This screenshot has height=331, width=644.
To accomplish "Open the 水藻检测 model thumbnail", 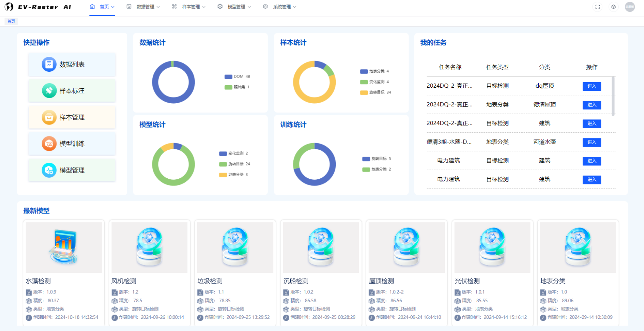I will (x=64, y=247).
